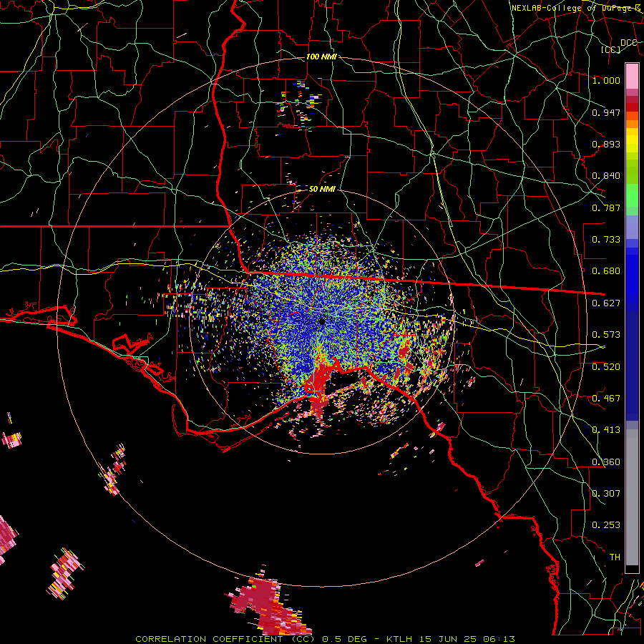Screen dimensions: 644x644
Task: Select the 0.253 scale value
Action: [x=606, y=525]
